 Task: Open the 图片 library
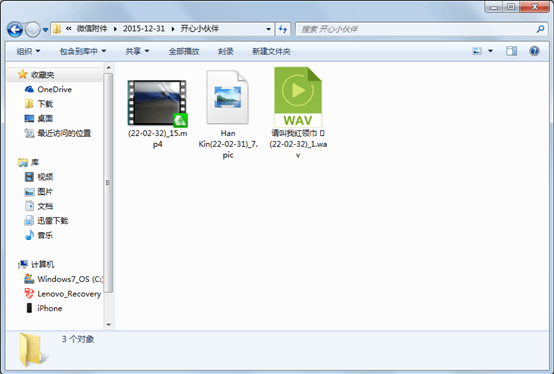pos(45,192)
